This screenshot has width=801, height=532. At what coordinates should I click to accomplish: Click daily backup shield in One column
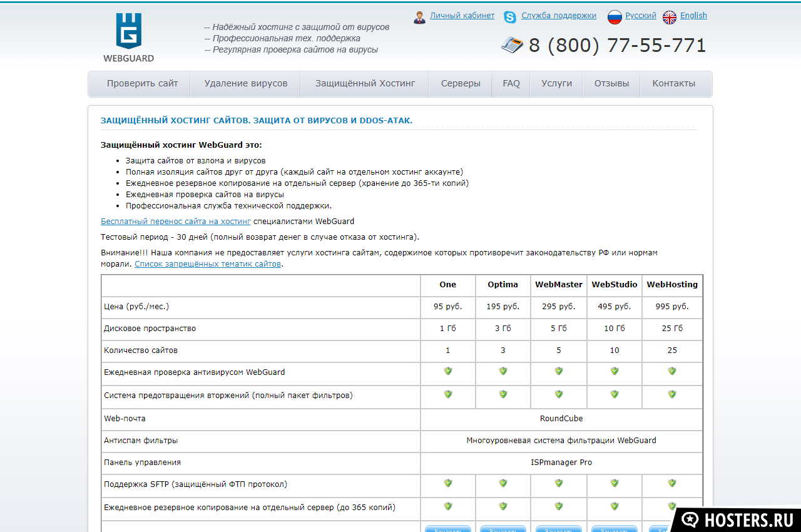[x=448, y=506]
